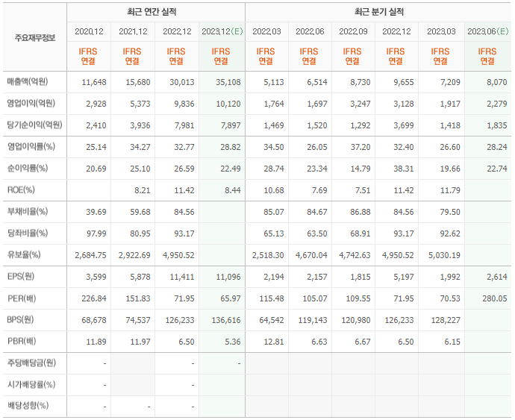515x420 pixels.
Task: Click the 2023.03 quarterly column header
Action: tap(441, 31)
